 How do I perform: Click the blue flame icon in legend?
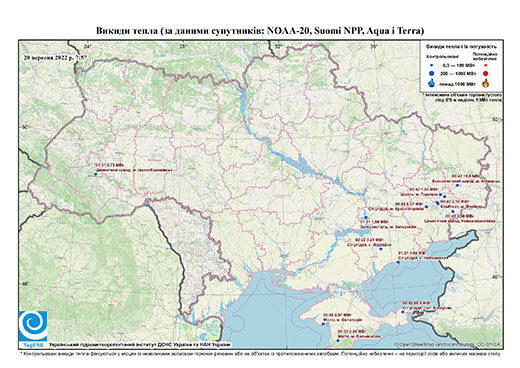point(432,83)
